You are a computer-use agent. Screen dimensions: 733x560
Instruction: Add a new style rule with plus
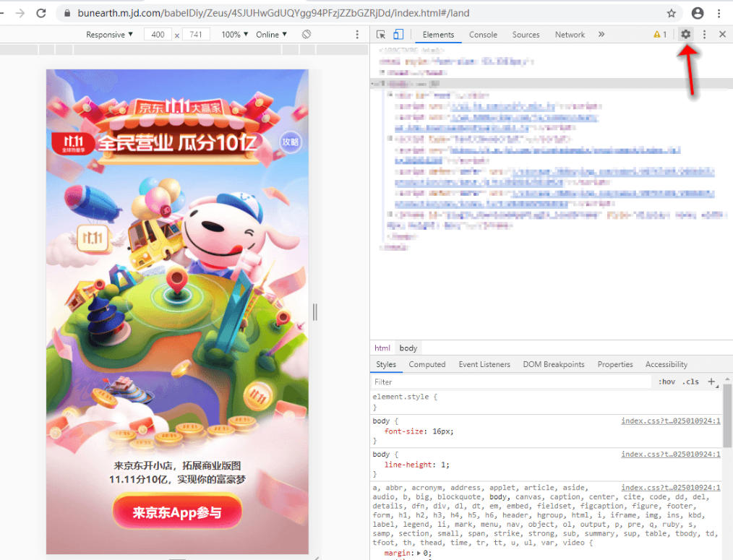[711, 382]
